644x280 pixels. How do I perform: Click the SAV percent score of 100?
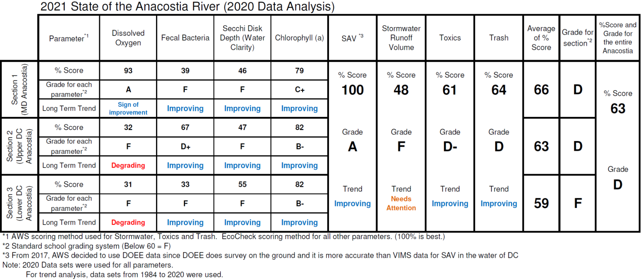[x=352, y=90]
